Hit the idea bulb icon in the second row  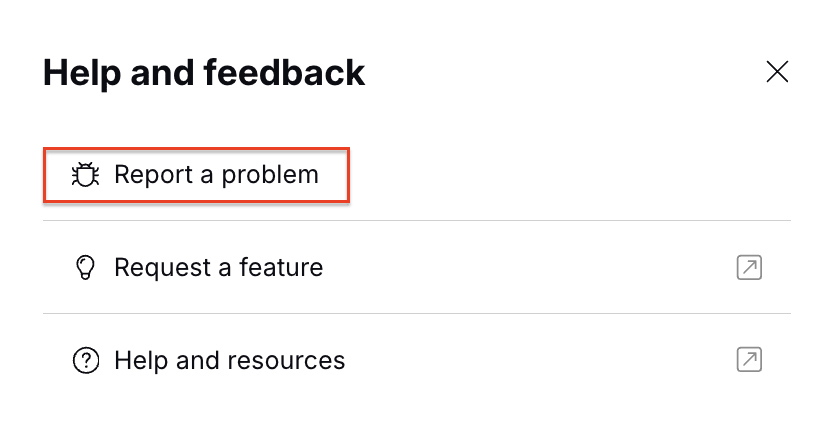pyautogui.click(x=86, y=268)
